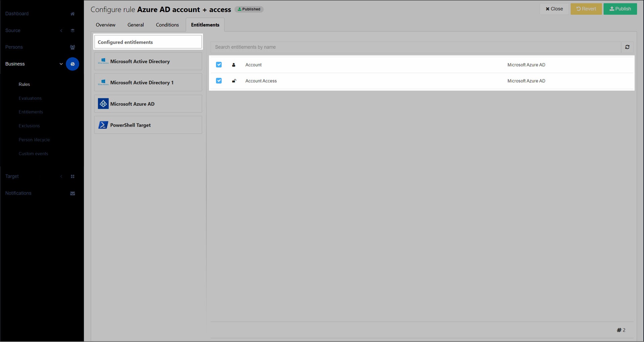Switch to the General tab
The height and width of the screenshot is (342, 644).
pos(136,25)
